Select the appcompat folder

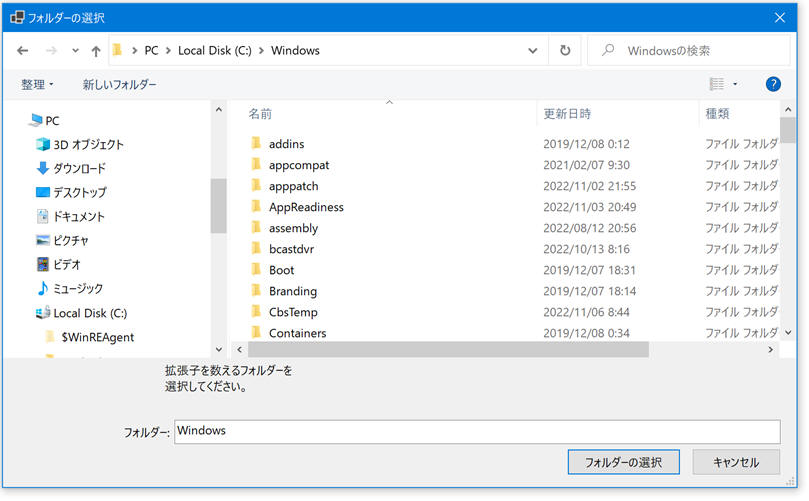(299, 165)
